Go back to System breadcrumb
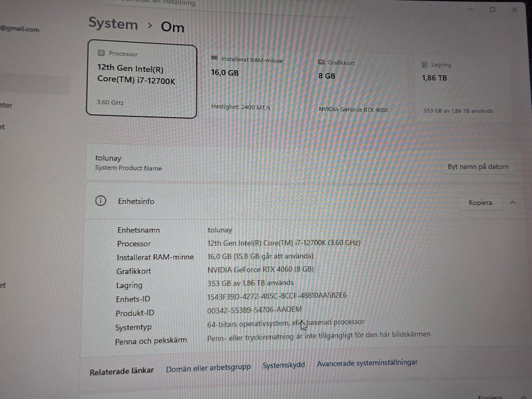 click(113, 24)
